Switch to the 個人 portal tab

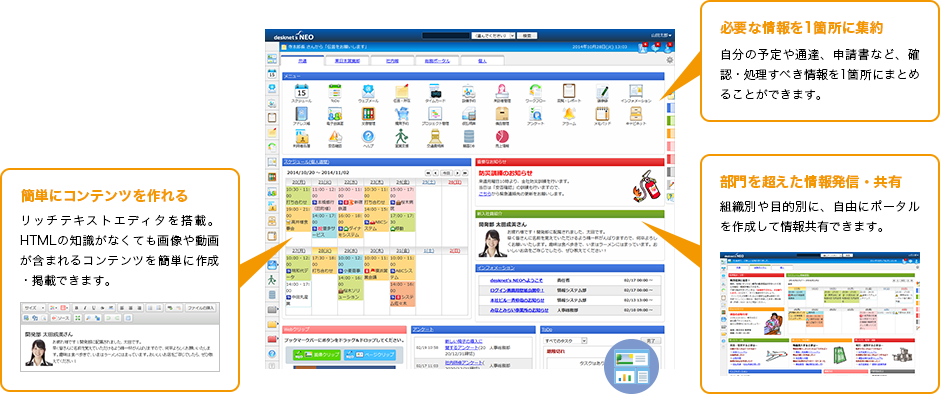[483, 61]
